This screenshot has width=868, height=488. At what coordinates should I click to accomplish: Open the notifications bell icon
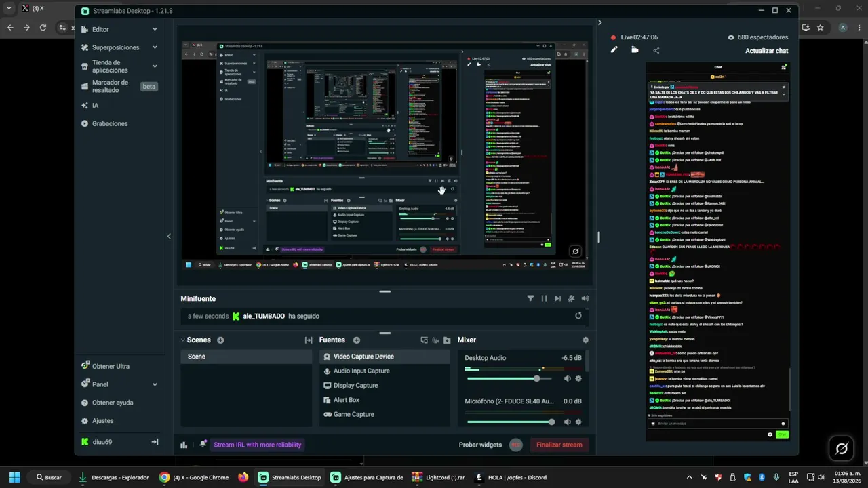click(203, 445)
